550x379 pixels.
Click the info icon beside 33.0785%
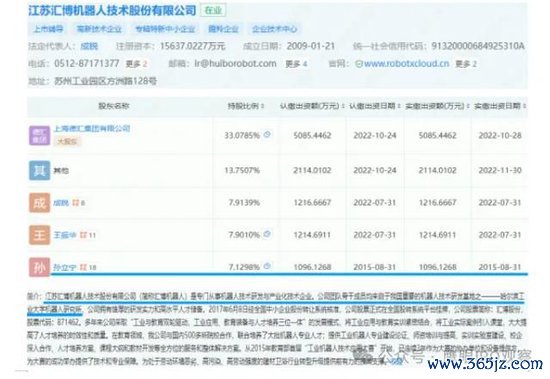[267, 134]
